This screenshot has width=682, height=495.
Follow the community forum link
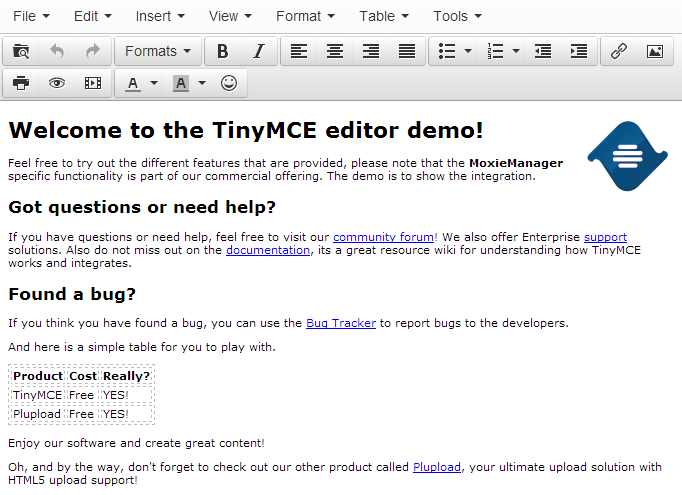point(384,237)
